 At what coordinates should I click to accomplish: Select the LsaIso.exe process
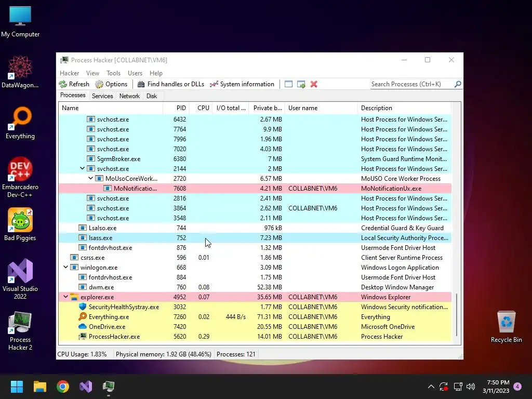click(255, 228)
